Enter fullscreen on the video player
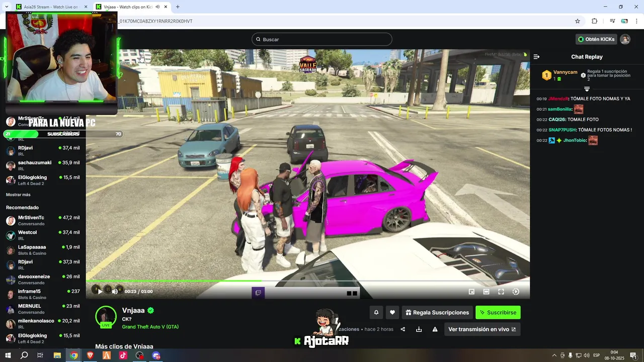Image resolution: width=644 pixels, height=362 pixels. pyautogui.click(x=501, y=292)
